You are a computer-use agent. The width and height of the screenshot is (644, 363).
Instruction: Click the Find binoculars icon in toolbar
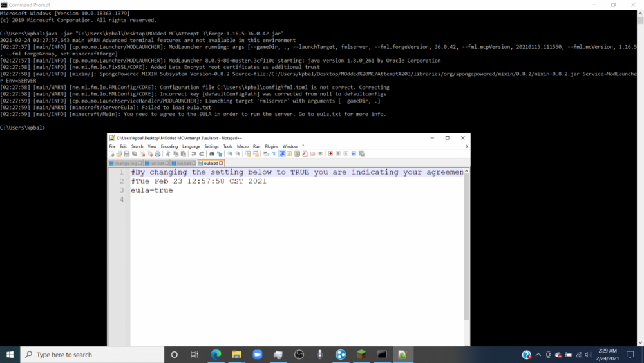coord(213,153)
